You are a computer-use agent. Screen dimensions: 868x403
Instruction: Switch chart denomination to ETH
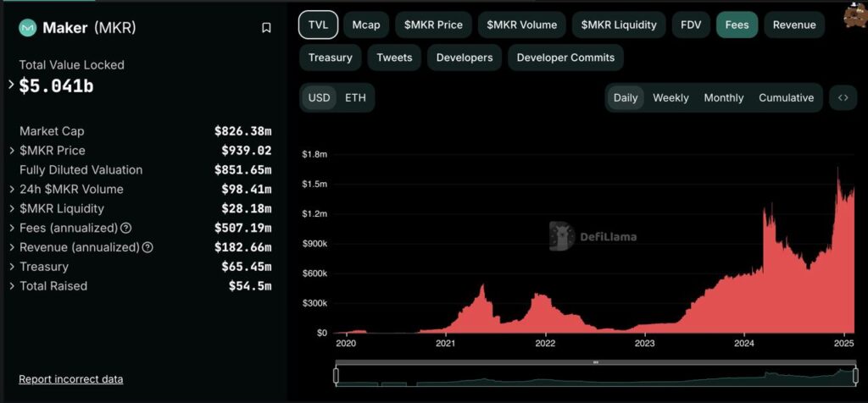click(355, 98)
